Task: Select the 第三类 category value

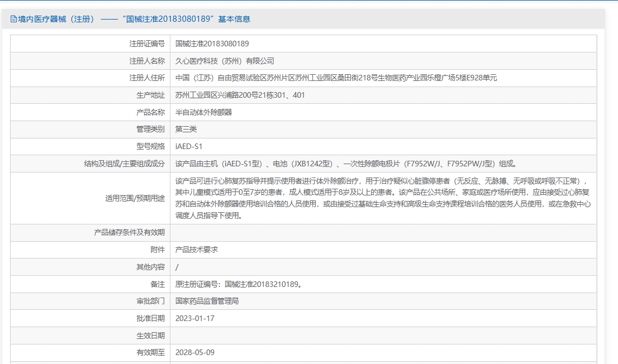Action: (186, 129)
